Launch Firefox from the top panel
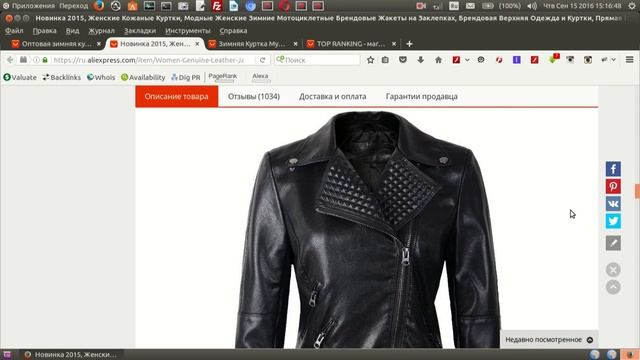The height and width of the screenshot is (360, 640). tap(98, 6)
